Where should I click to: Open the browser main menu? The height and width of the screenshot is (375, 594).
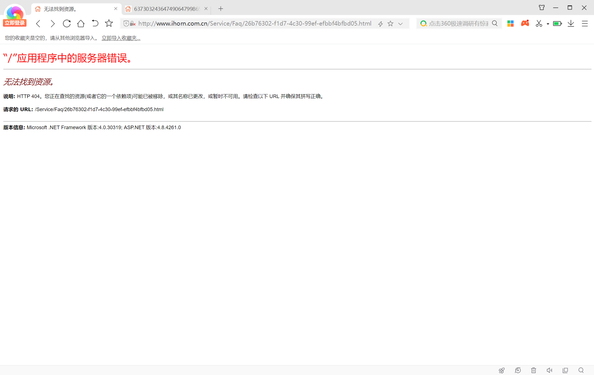click(585, 23)
